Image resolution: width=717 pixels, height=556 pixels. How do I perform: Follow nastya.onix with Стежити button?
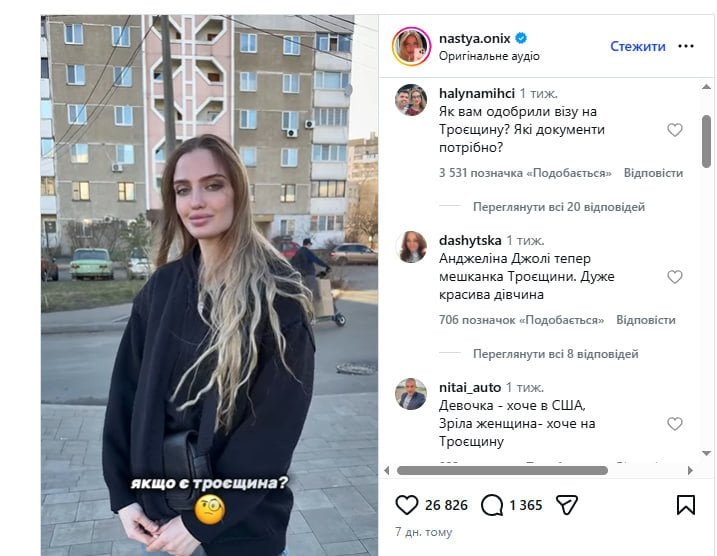pos(637,46)
